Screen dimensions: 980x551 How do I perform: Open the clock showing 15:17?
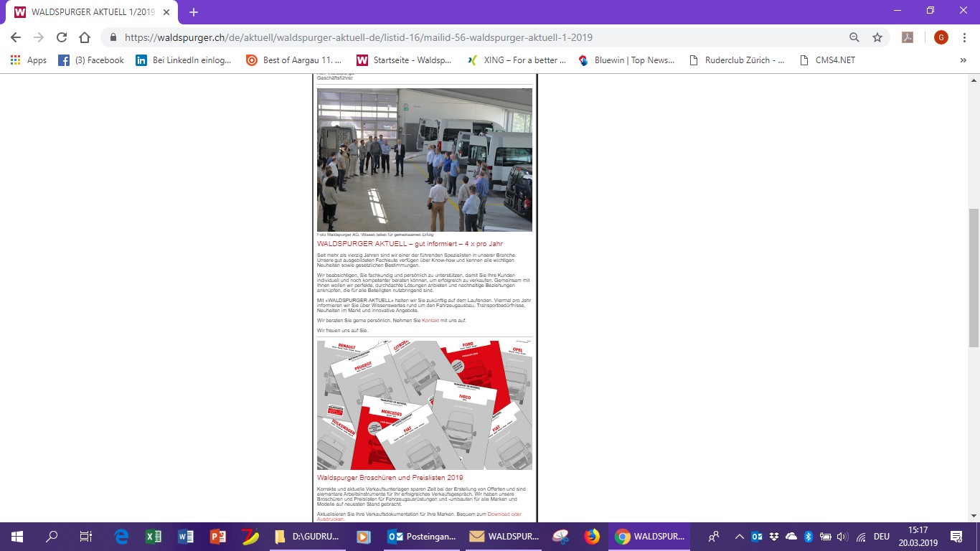click(917, 537)
